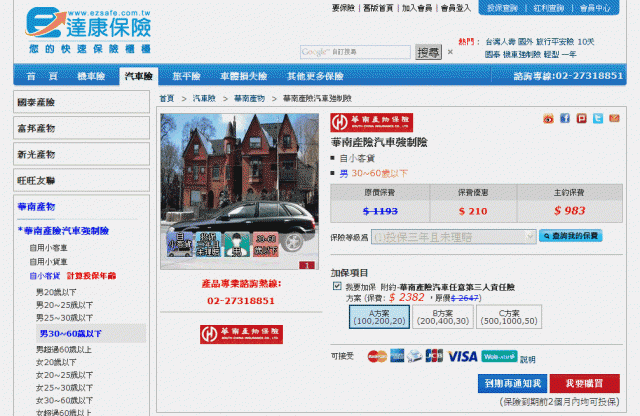Image resolution: width=640 pixels, height=416 pixels.
Task: Switch to the 車體損失險 tab
Action: click(244, 76)
